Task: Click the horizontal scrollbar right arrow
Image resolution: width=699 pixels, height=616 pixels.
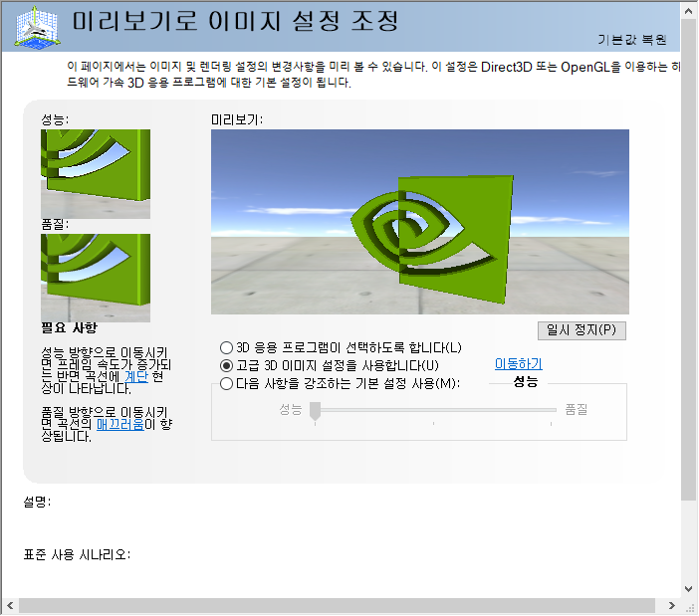Action: [x=672, y=606]
